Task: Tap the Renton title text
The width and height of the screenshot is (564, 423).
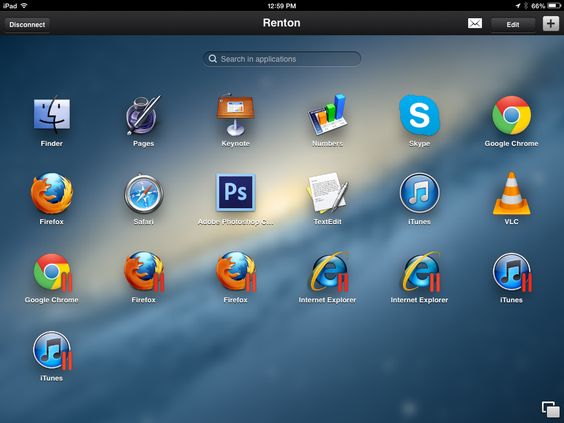Action: pyautogui.click(x=281, y=23)
